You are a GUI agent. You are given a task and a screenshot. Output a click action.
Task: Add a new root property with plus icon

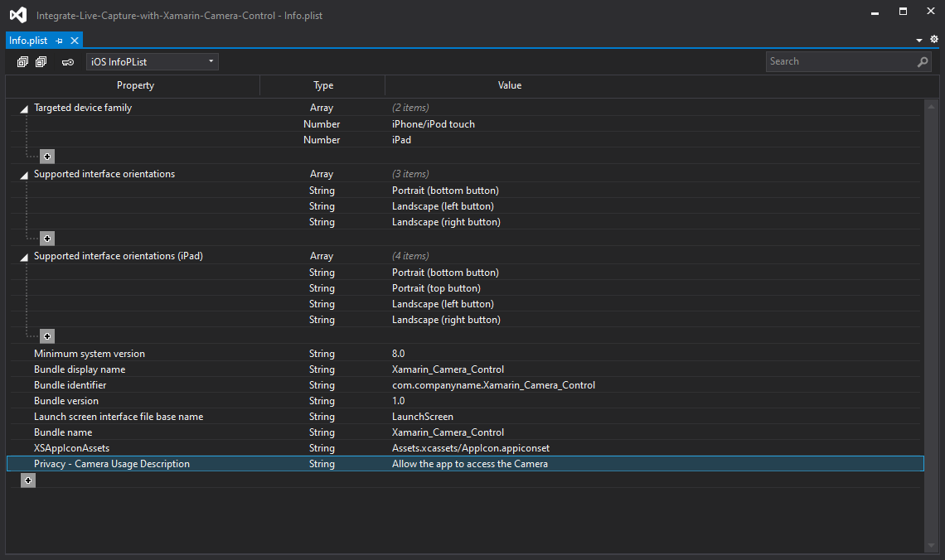point(28,480)
